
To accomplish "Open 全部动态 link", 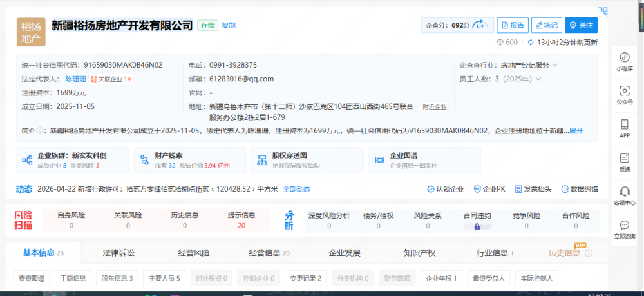I will coord(296,189).
